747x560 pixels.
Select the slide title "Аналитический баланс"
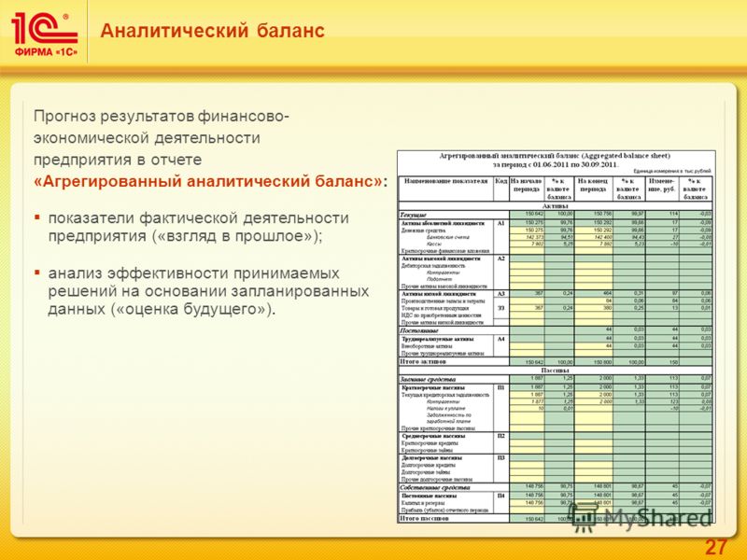point(213,31)
